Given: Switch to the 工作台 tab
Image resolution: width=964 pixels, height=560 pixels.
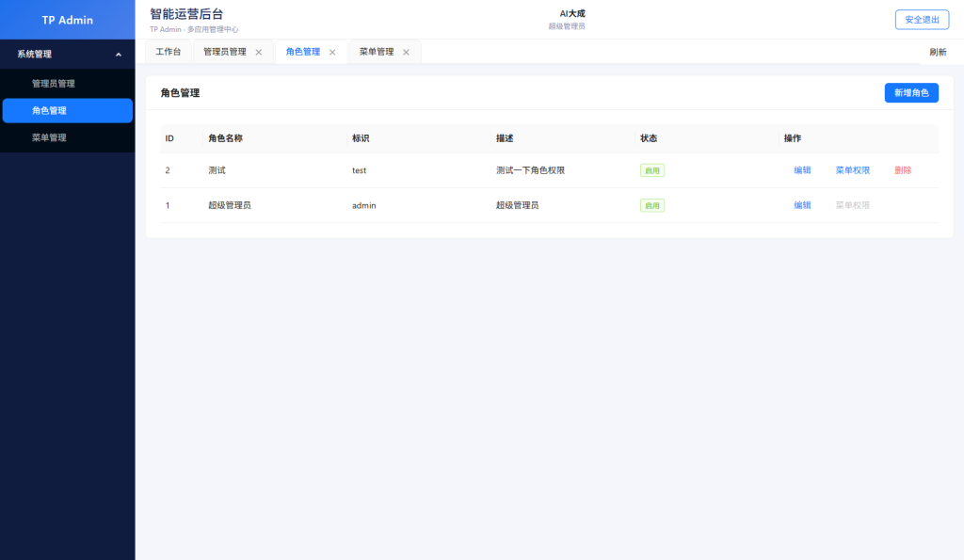Looking at the screenshot, I should [x=168, y=53].
